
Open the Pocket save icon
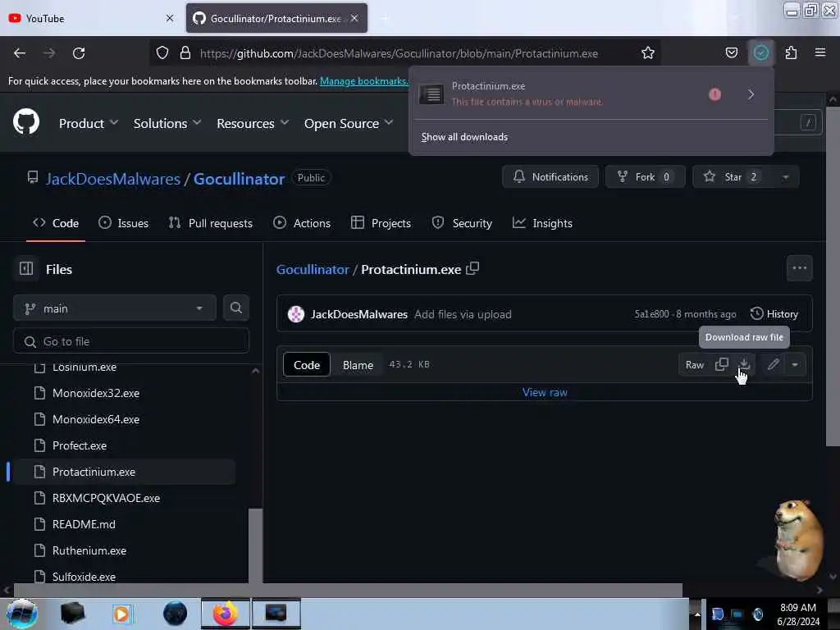[731, 52]
